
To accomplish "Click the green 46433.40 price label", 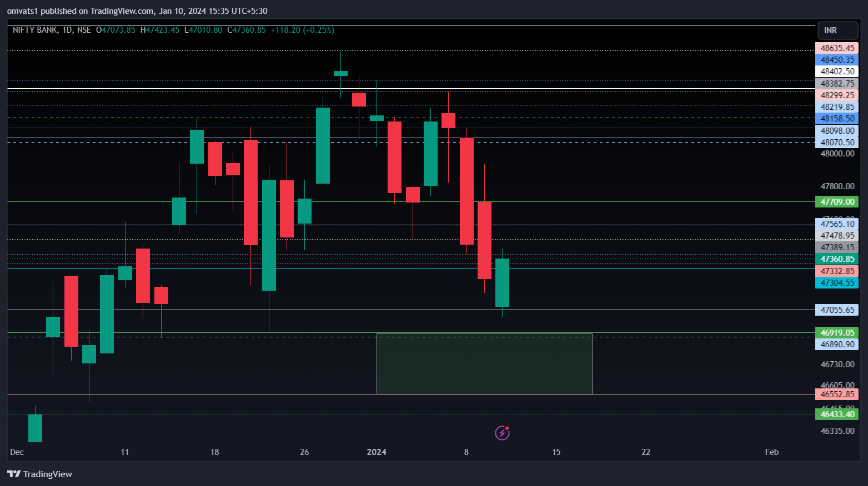I will pos(837,414).
